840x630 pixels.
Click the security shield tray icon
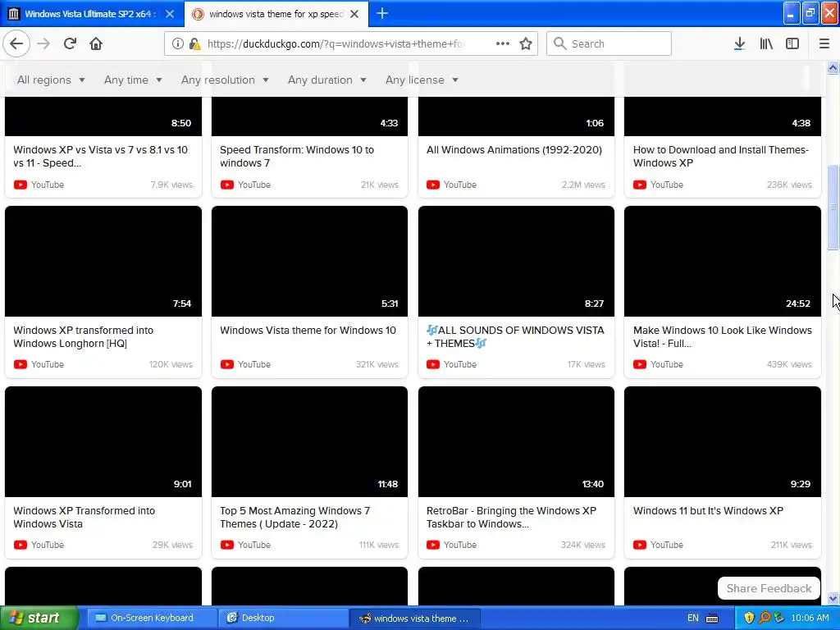(x=749, y=618)
